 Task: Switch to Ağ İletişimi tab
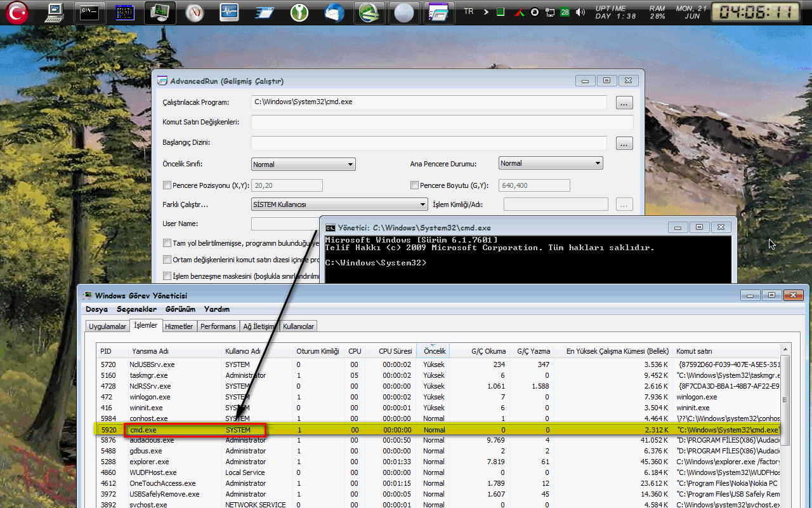[259, 326]
